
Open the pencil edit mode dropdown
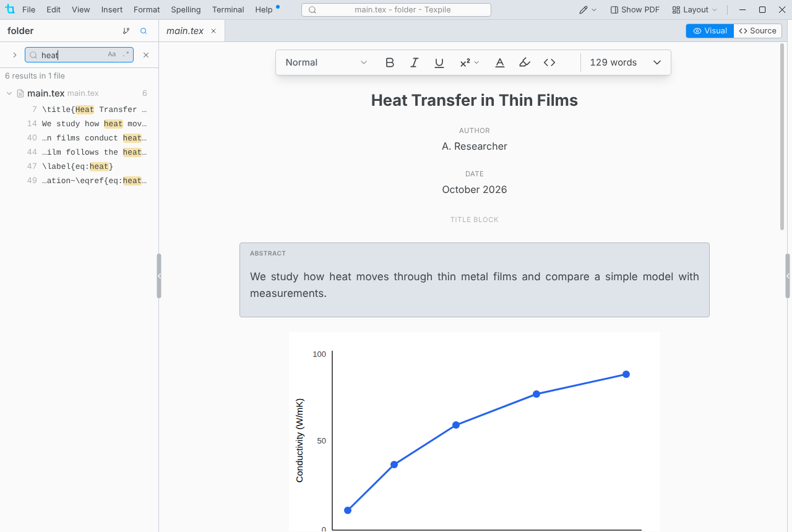click(x=588, y=10)
